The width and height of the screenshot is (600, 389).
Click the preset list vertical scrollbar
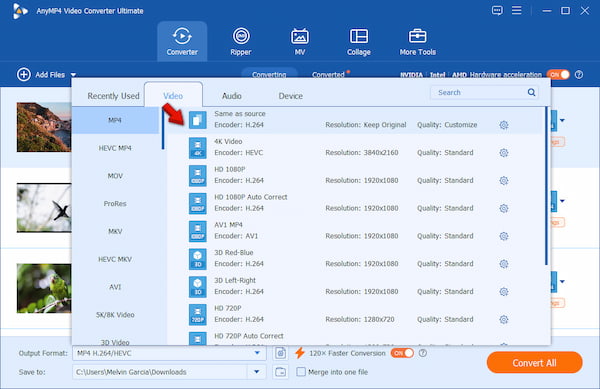pos(546,186)
